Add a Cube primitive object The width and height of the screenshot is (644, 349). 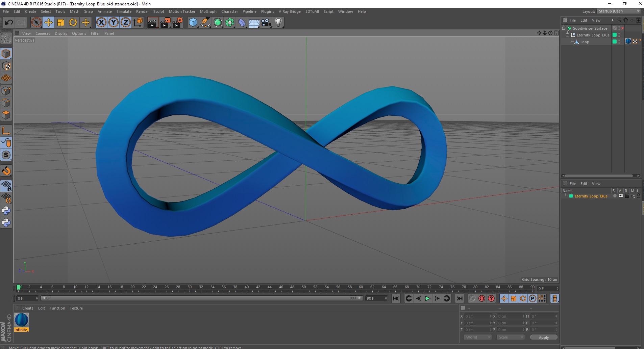pos(193,23)
